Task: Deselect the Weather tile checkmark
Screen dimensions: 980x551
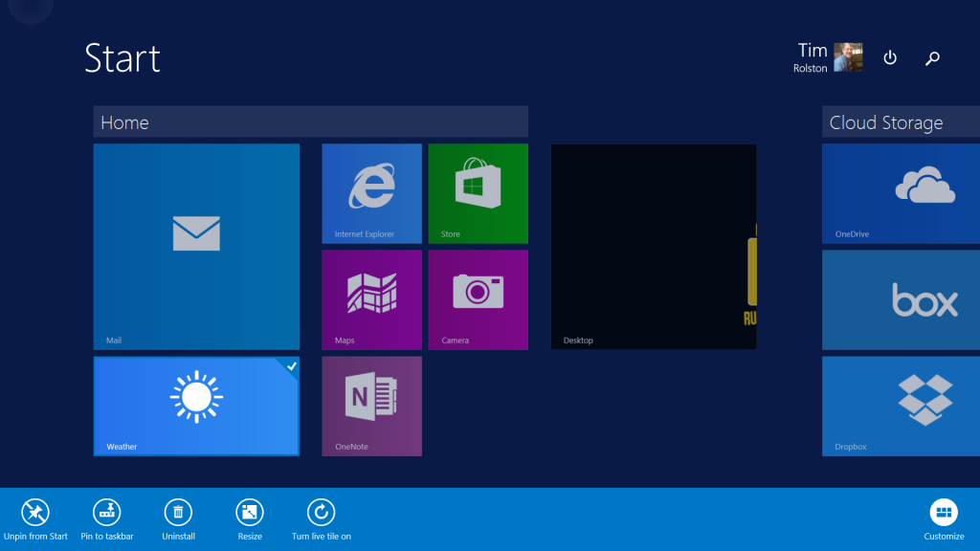Action: pos(292,365)
